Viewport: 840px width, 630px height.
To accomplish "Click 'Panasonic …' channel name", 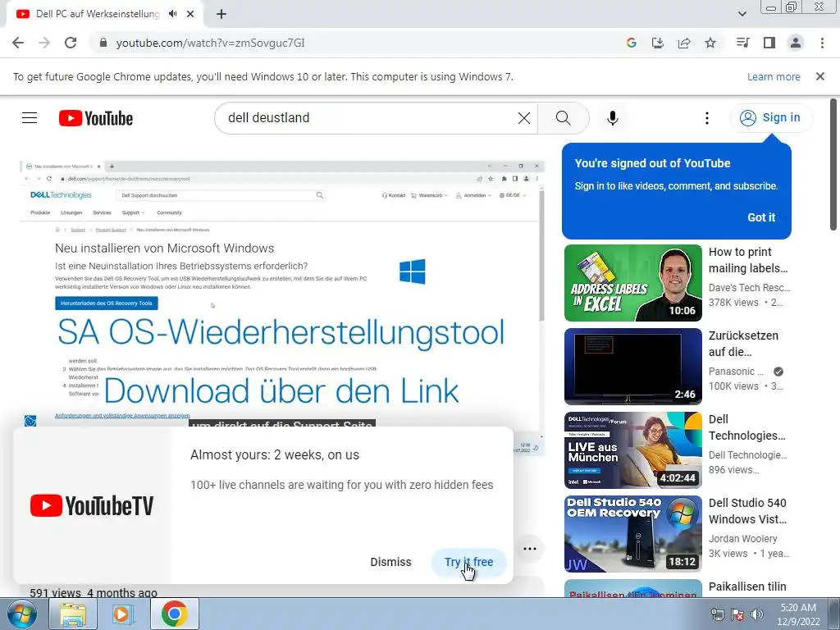I will click(736, 372).
